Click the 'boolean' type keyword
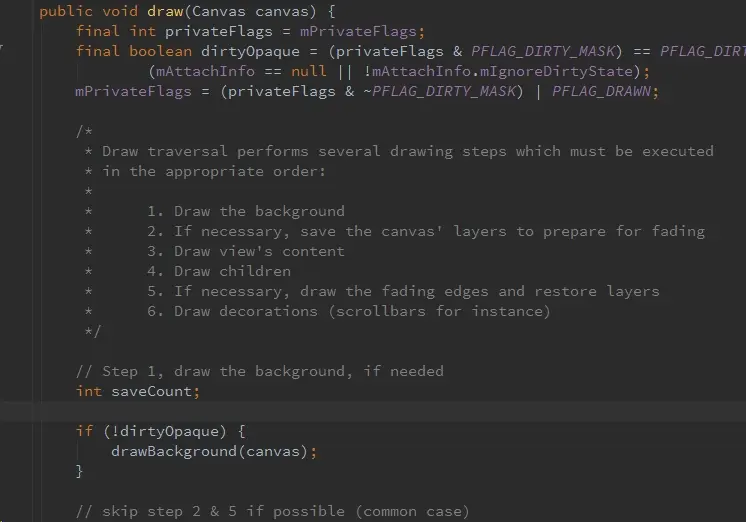 pos(160,51)
